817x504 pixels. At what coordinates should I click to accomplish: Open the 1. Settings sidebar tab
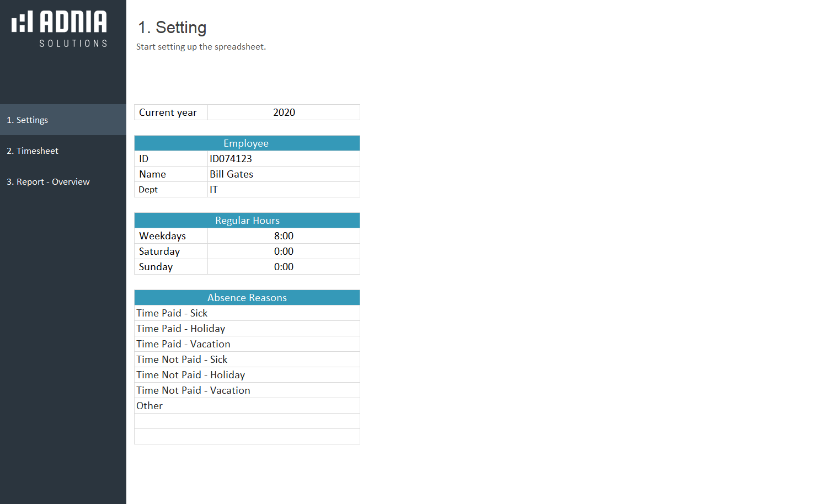point(28,120)
